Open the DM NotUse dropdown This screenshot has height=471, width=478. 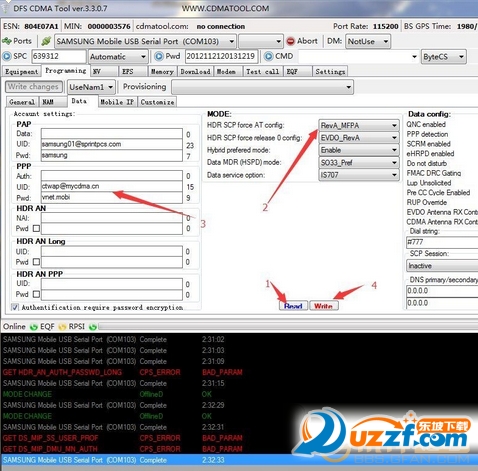click(x=368, y=42)
